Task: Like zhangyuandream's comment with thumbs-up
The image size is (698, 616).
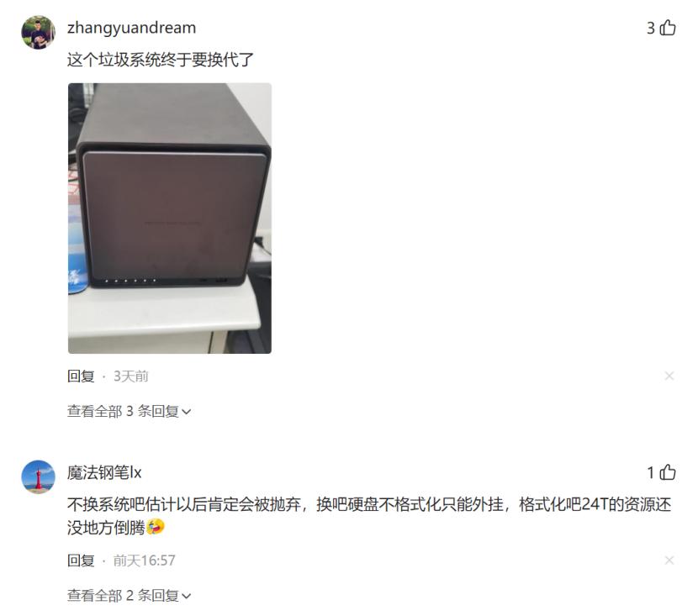Action: tap(667, 28)
